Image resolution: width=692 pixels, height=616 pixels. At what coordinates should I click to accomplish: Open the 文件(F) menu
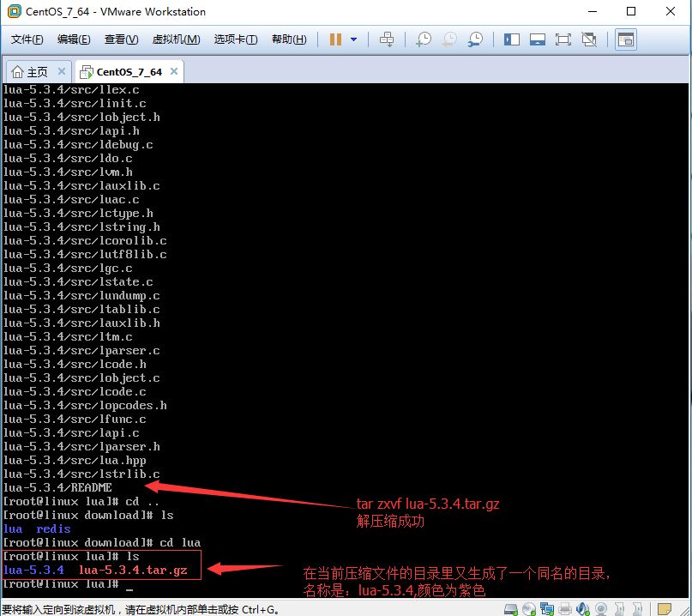(27, 39)
